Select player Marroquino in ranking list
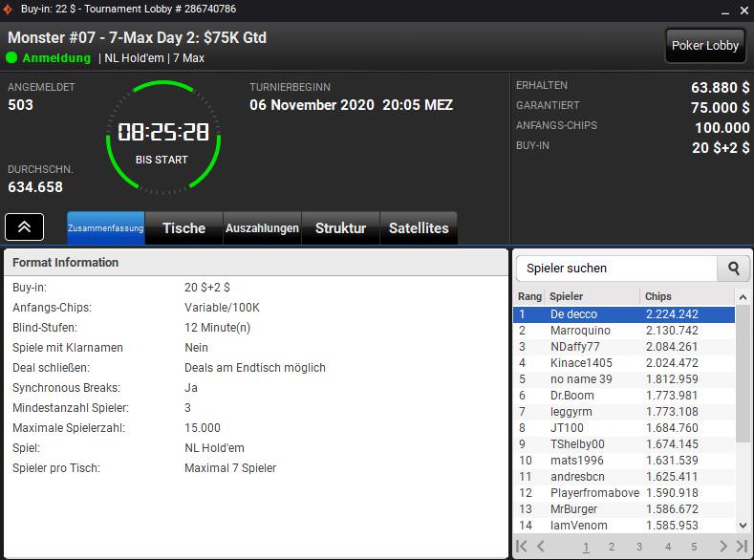The image size is (754, 560). [x=580, y=331]
